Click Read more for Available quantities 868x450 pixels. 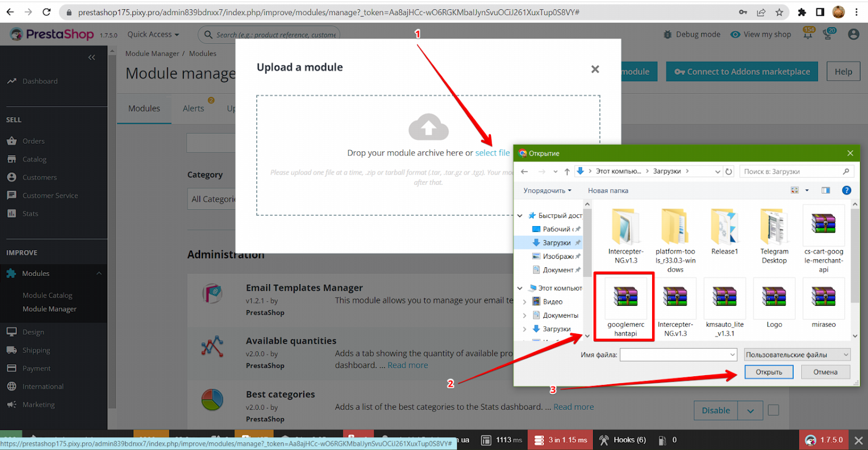pyautogui.click(x=407, y=365)
